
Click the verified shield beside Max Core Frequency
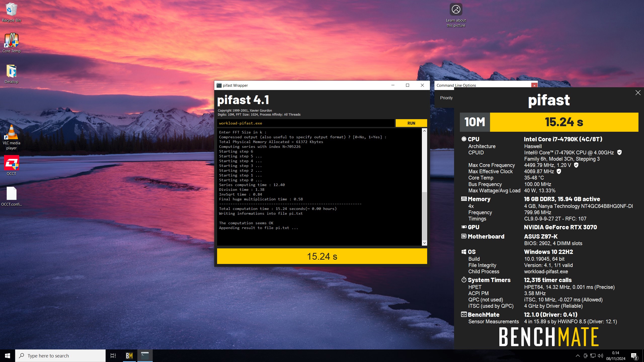[x=576, y=165]
